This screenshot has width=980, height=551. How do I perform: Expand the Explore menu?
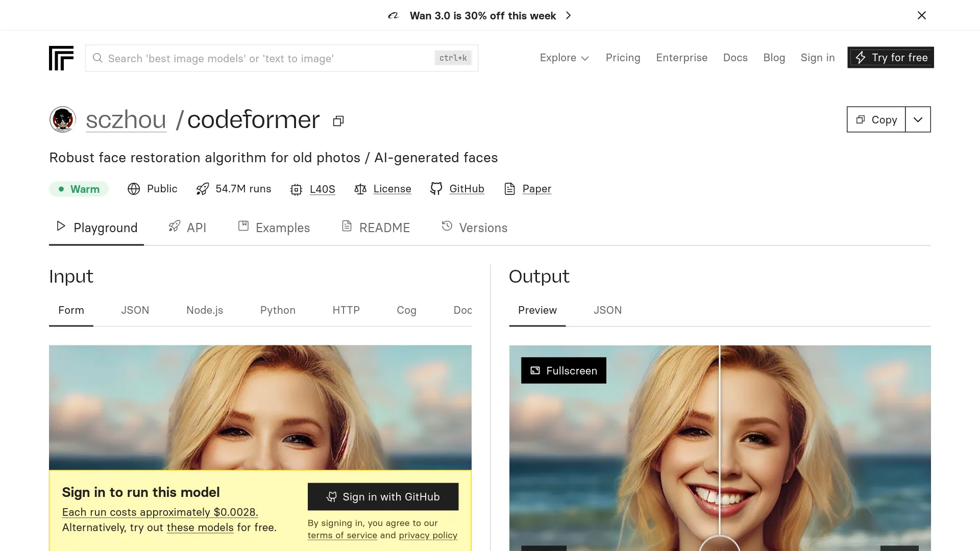565,58
